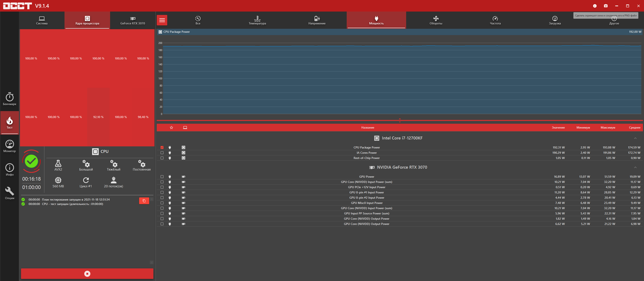Open the Инфо sidebar section
The height and width of the screenshot is (281, 644).
point(9,170)
